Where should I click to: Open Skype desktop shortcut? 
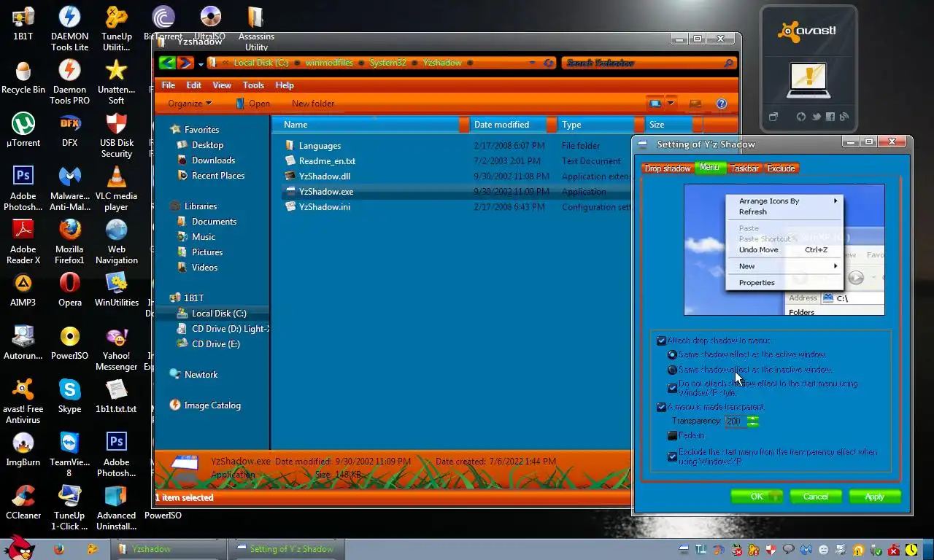click(70, 396)
